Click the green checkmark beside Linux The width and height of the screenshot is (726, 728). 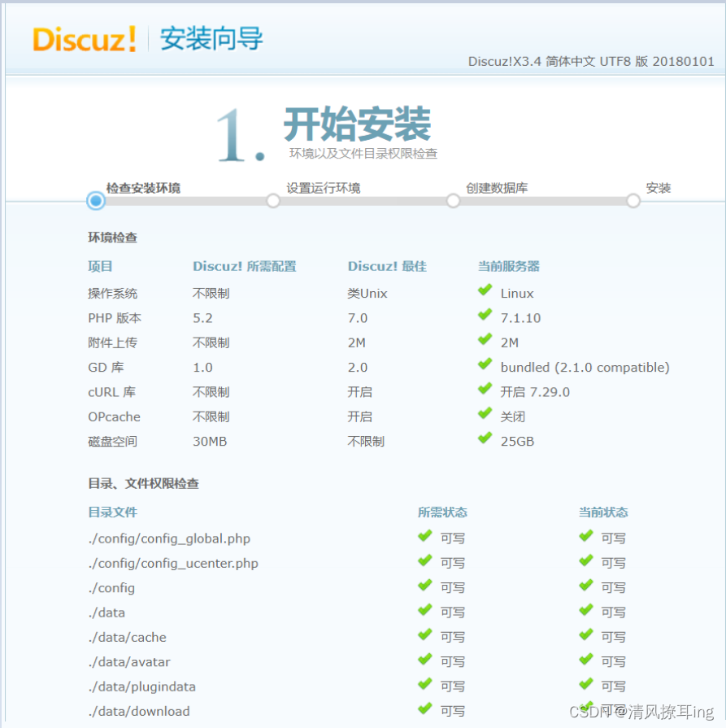pos(485,290)
